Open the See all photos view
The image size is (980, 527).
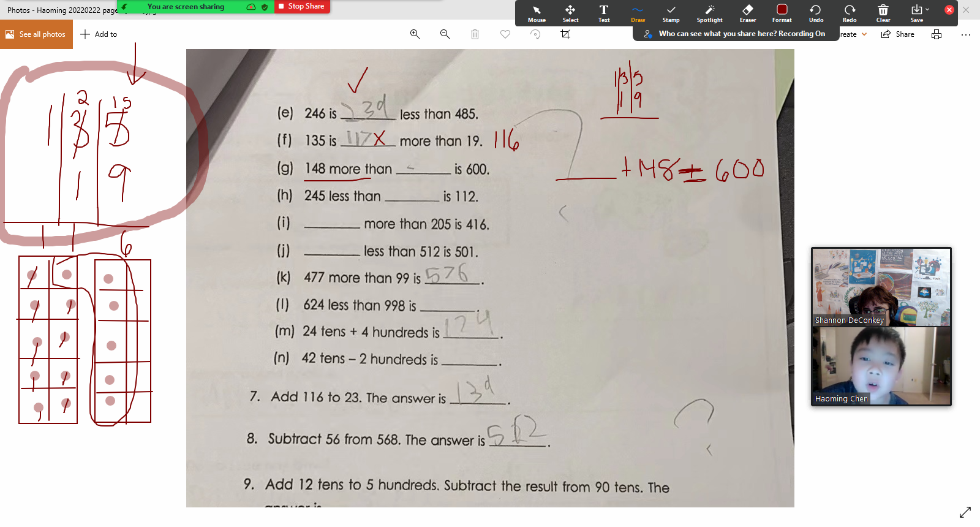tap(36, 34)
